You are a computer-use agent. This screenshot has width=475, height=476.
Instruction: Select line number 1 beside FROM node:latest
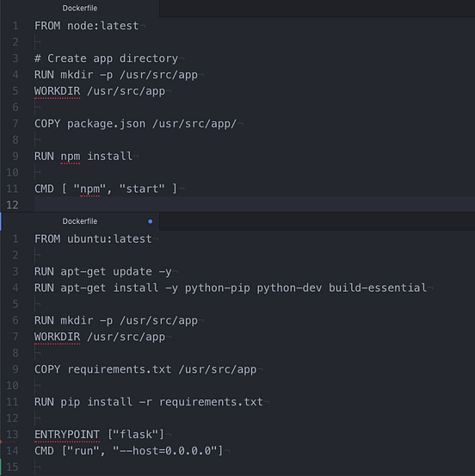click(x=15, y=26)
